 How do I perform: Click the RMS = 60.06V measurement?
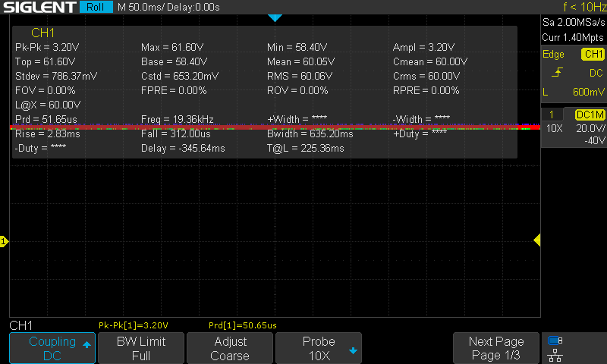click(x=299, y=76)
